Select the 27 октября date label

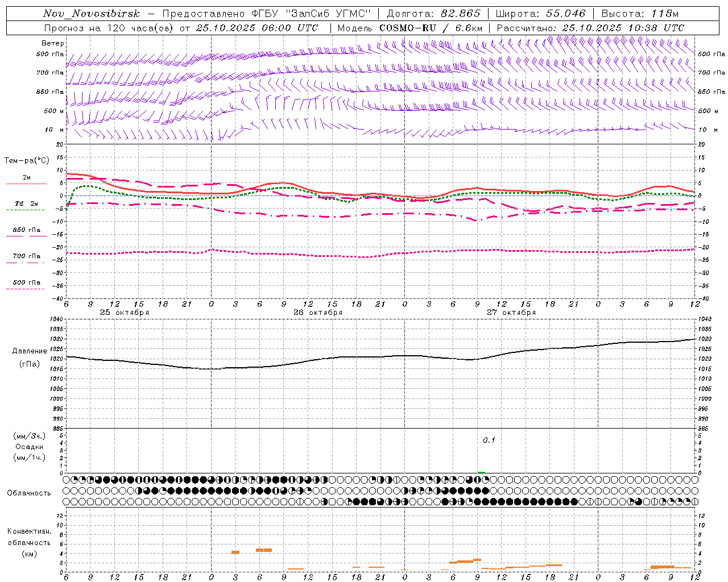[511, 313]
